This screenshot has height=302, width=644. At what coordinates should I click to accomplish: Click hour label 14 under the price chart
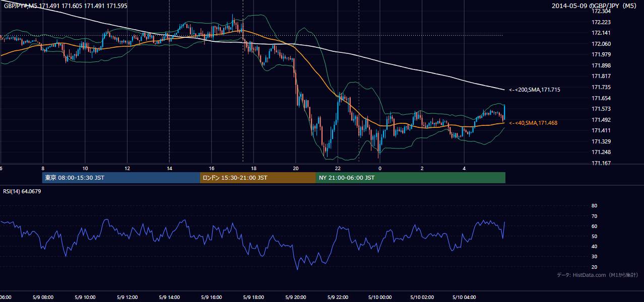[169, 169]
